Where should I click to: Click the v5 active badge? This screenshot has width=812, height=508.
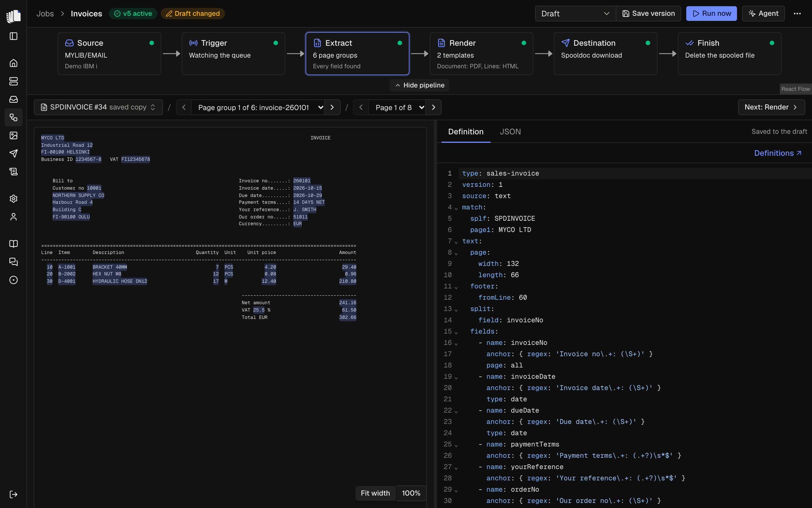point(133,14)
